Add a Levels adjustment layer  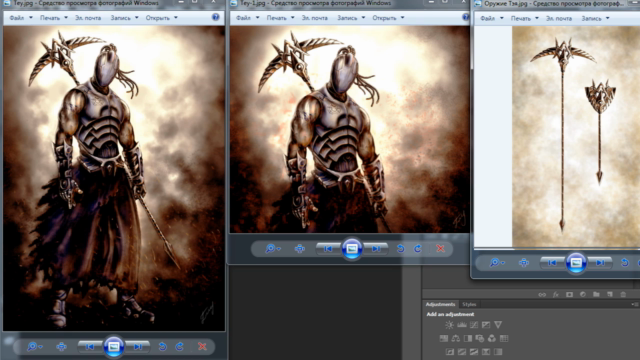click(462, 325)
